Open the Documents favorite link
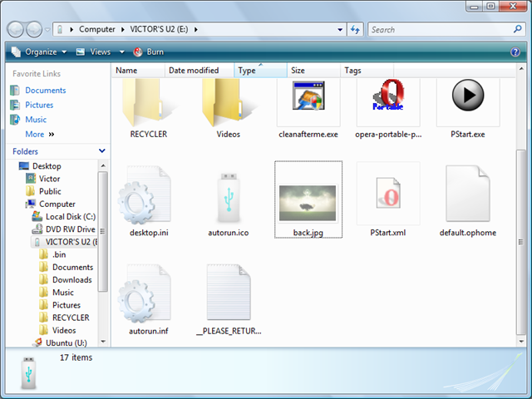This screenshot has width=532, height=399. click(x=46, y=91)
